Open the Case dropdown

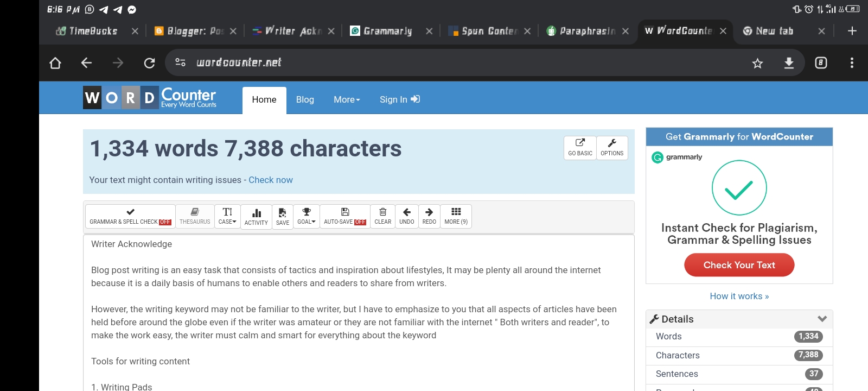click(227, 216)
